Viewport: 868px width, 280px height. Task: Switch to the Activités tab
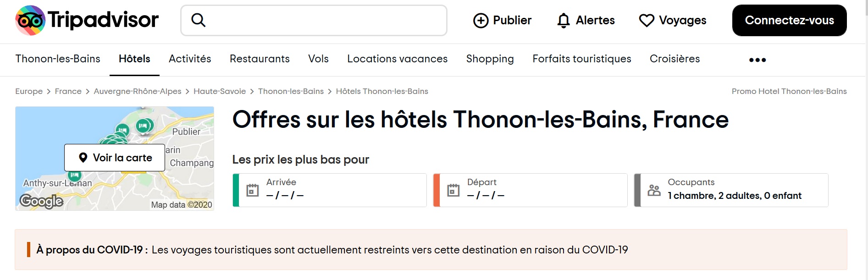pyautogui.click(x=190, y=59)
